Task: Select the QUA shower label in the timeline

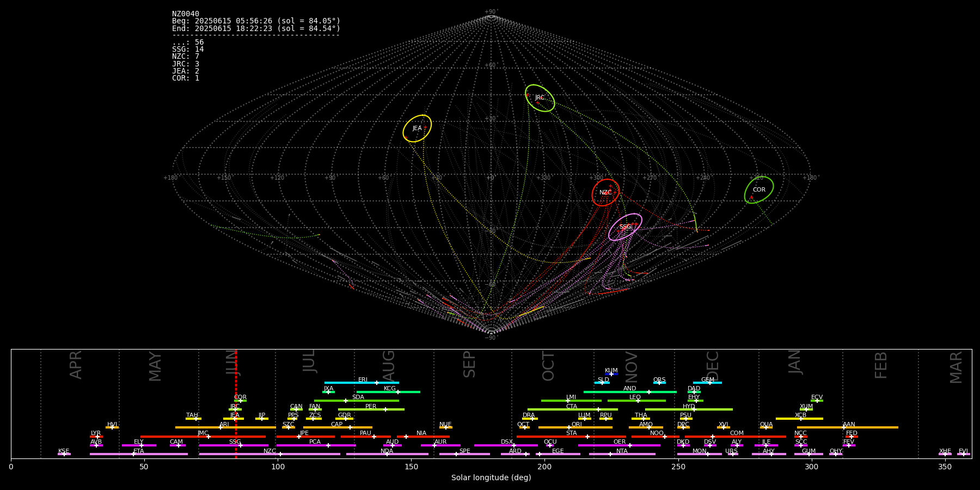Action: click(766, 425)
